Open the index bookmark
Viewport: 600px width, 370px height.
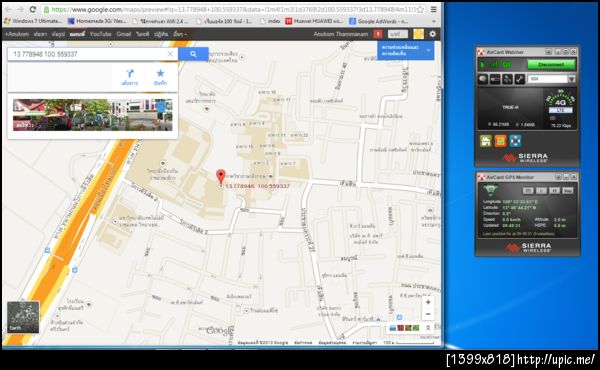point(270,21)
